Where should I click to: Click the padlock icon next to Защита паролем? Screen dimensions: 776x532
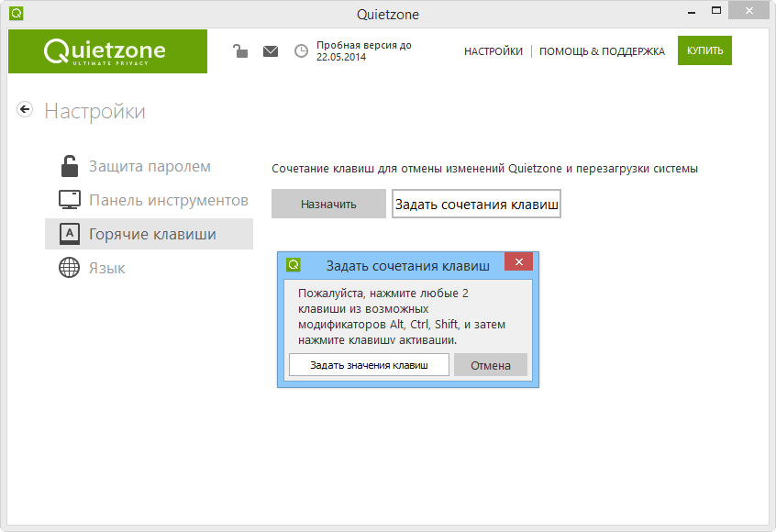point(70,166)
